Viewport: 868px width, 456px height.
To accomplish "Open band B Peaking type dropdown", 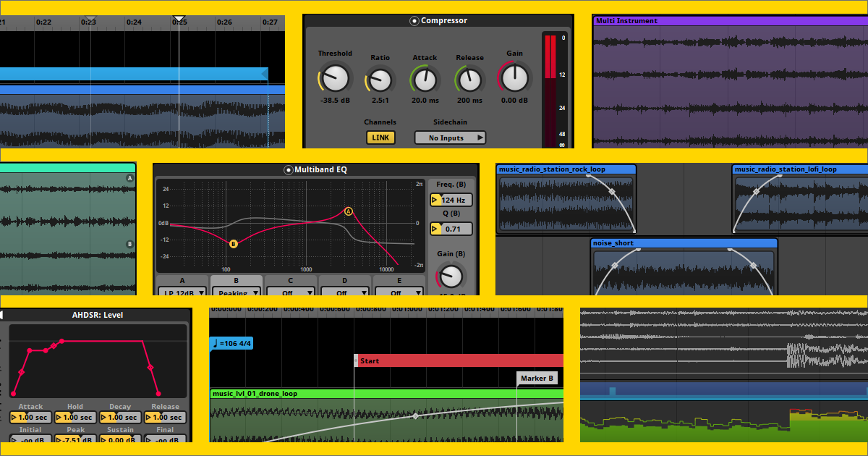I will 237,292.
